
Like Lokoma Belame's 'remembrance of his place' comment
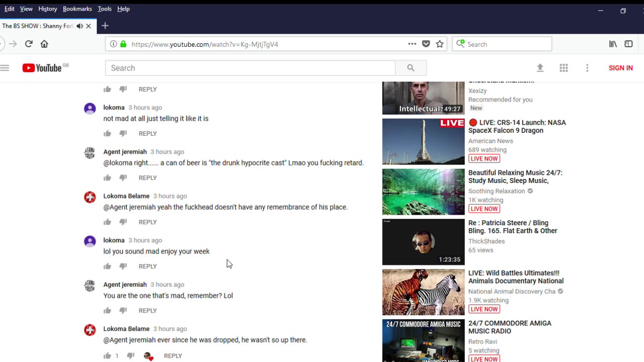(107, 222)
